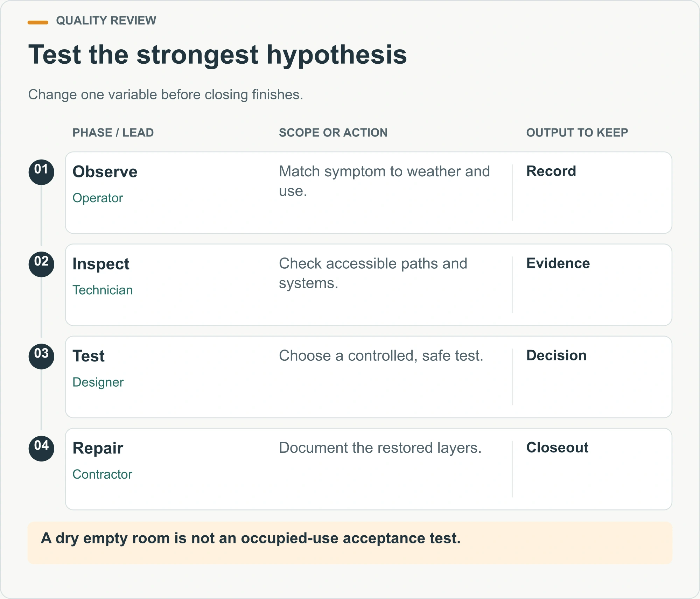
Task: Select the Observe phase title
Action: 105,172
